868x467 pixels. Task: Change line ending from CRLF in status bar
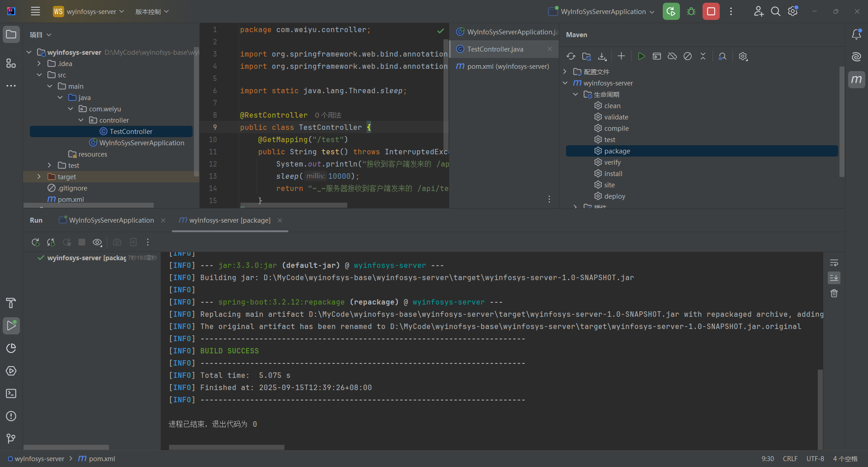[x=790, y=458]
